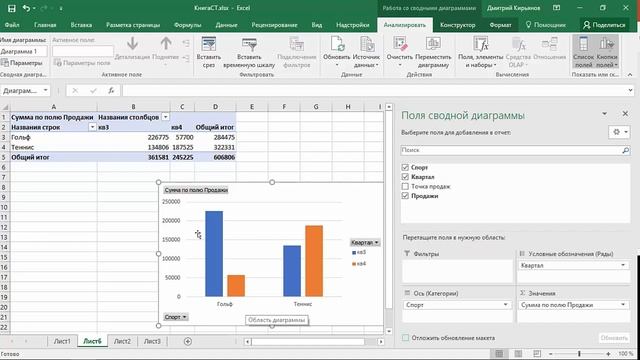Zoom in with the plus button

(608, 354)
